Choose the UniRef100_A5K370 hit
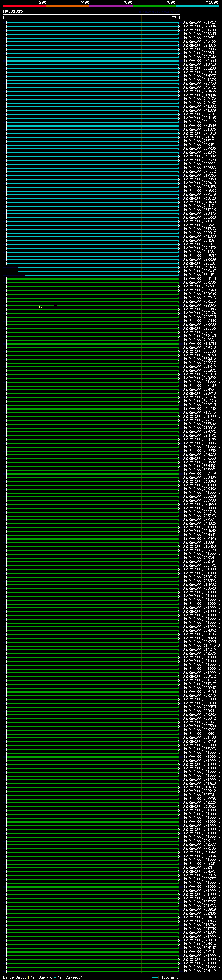This screenshot has width=222, height=980. [199, 374]
